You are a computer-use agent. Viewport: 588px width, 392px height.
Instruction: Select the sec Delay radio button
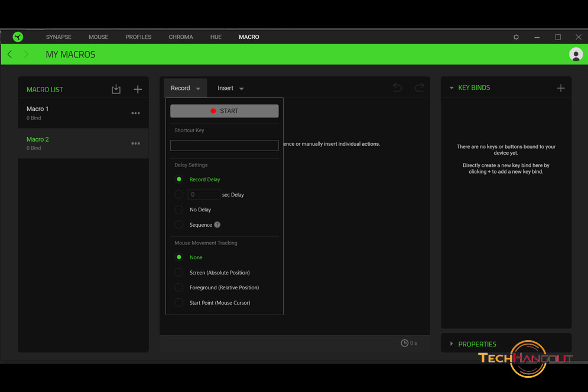[179, 194]
